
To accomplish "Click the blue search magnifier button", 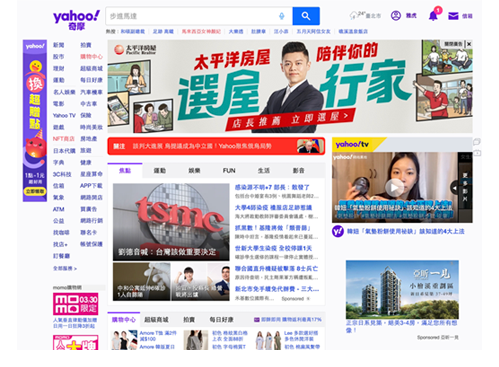I will (306, 16).
